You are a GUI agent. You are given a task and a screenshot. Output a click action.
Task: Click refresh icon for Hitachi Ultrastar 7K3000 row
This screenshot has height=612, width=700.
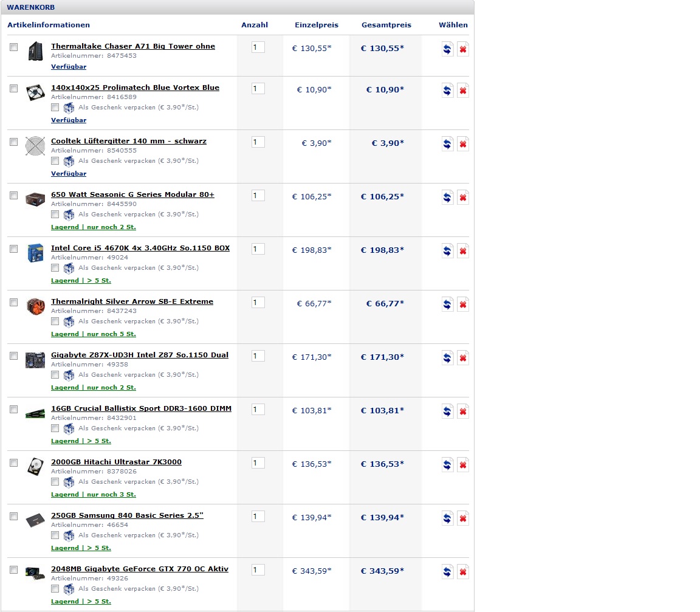[447, 465]
